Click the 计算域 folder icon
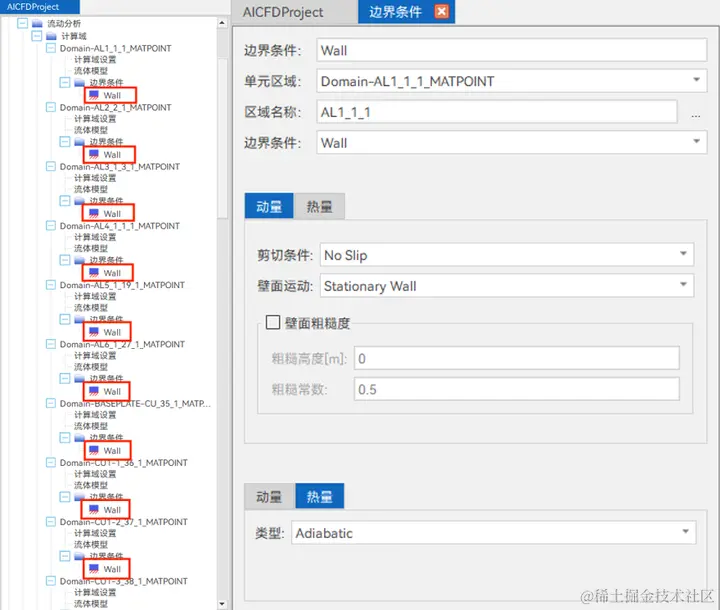Screen dimensions: 720x610 pyautogui.click(x=51, y=36)
